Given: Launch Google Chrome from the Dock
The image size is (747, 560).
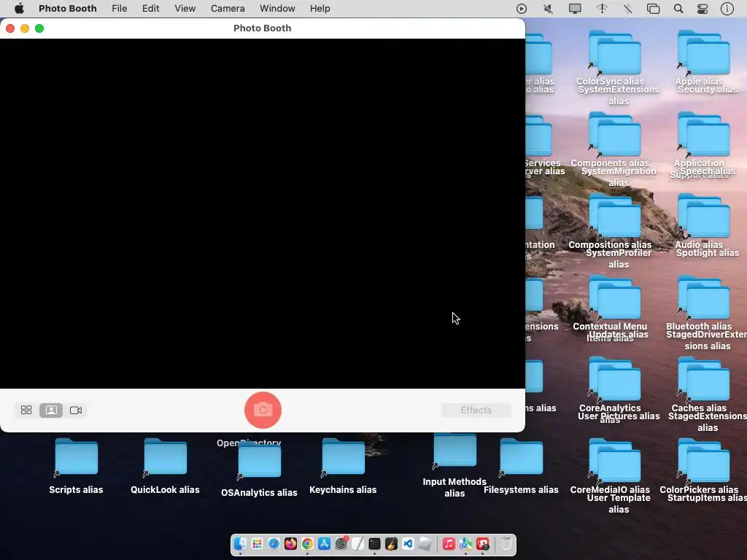Looking at the screenshot, I should (307, 543).
